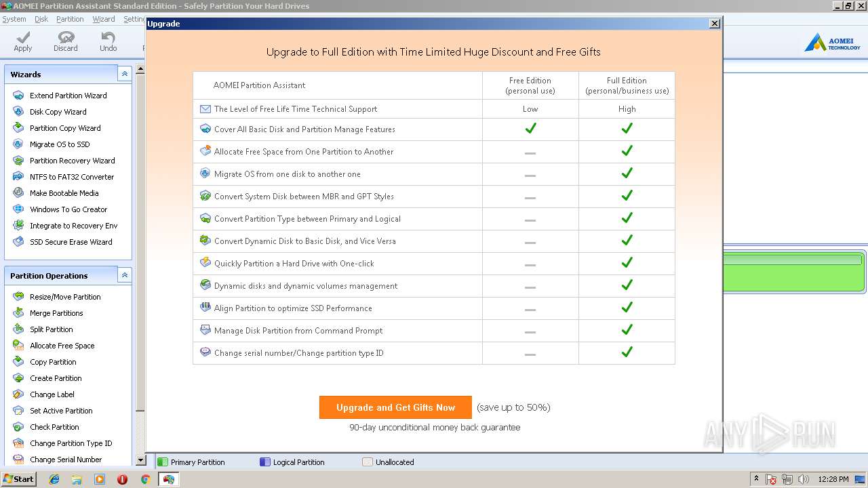The width and height of the screenshot is (868, 488).
Task: Select Merge Partitions operation
Action: [56, 313]
